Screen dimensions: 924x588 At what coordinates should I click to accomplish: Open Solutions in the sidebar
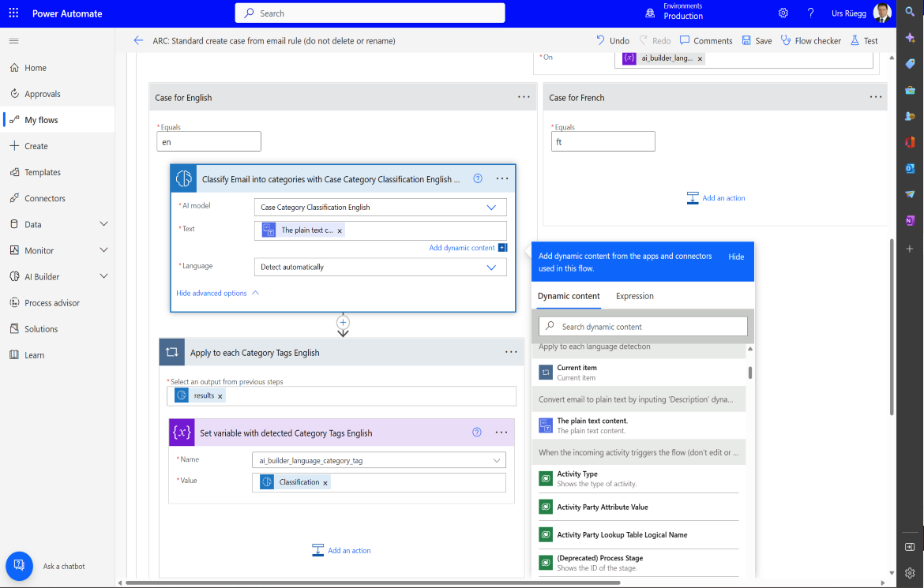[x=58, y=329]
